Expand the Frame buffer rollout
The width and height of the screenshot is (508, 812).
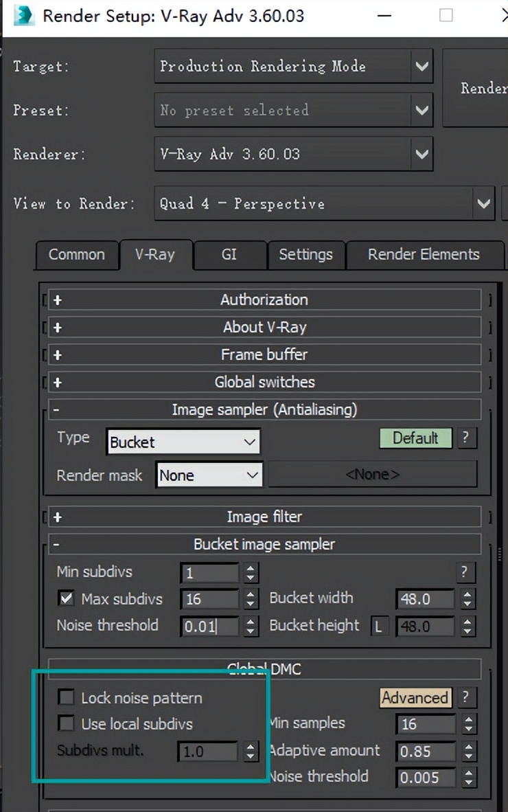click(x=264, y=354)
